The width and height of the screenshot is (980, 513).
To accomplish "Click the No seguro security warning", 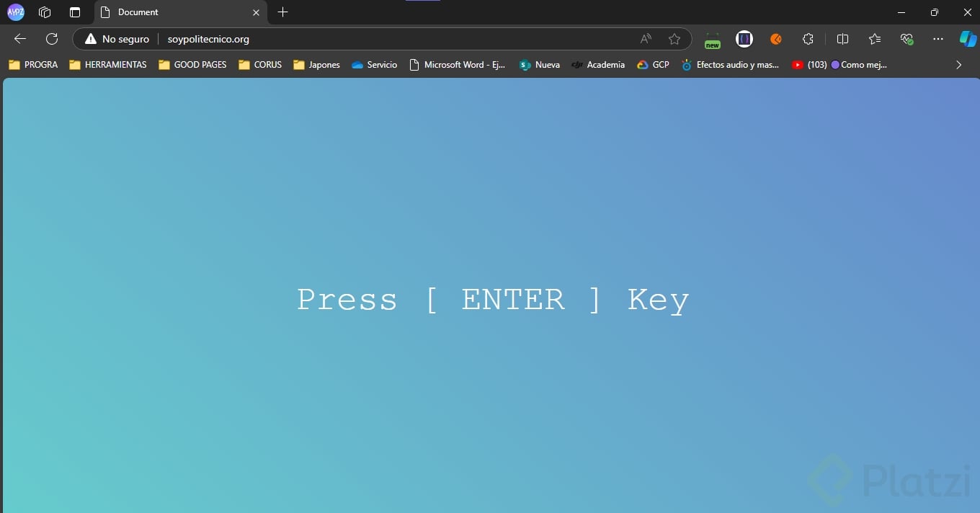I will tap(117, 39).
